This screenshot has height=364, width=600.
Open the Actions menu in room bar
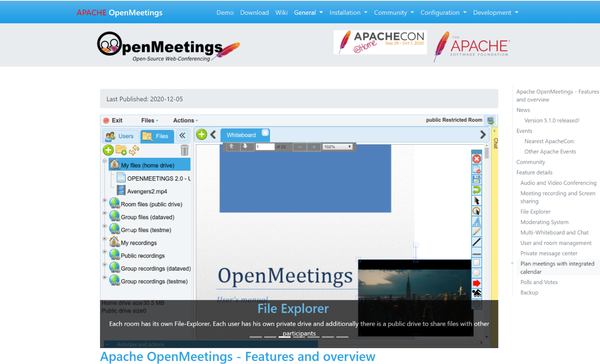coord(185,121)
